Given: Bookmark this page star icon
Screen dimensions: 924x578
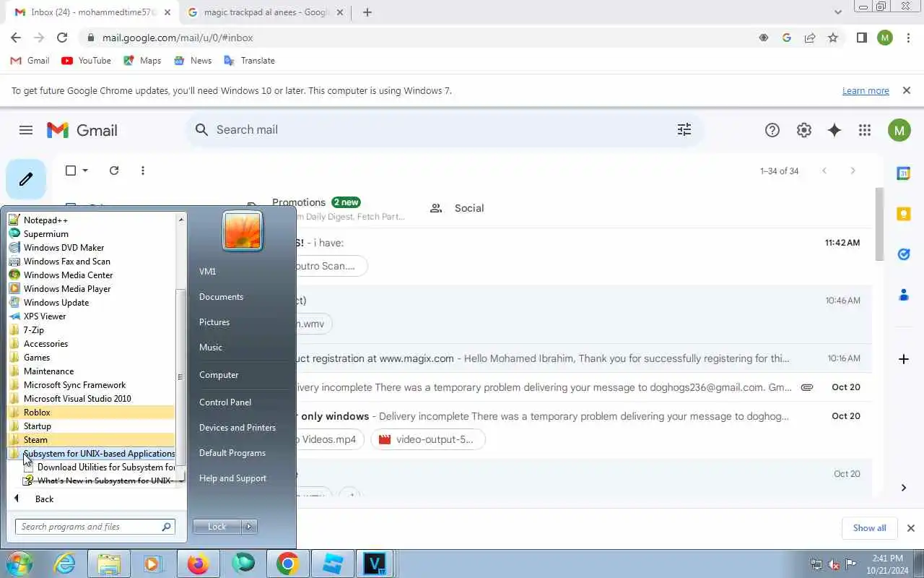Looking at the screenshot, I should point(833,38).
